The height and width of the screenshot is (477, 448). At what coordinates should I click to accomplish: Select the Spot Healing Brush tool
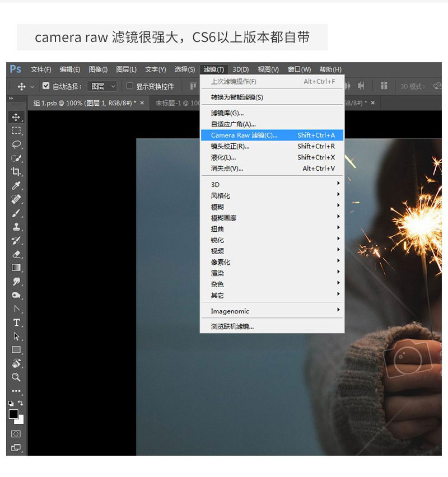[x=16, y=199]
